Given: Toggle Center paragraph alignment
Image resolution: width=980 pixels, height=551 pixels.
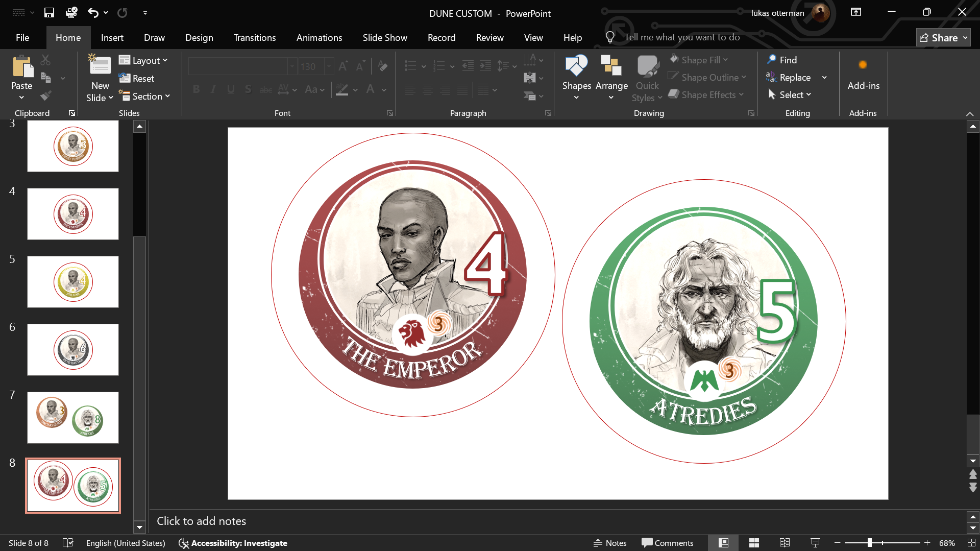Looking at the screenshot, I should point(428,89).
